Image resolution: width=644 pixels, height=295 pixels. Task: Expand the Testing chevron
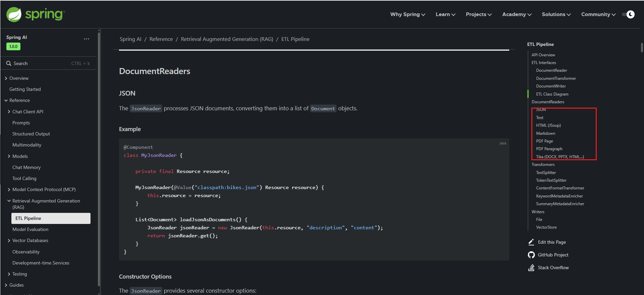point(9,274)
